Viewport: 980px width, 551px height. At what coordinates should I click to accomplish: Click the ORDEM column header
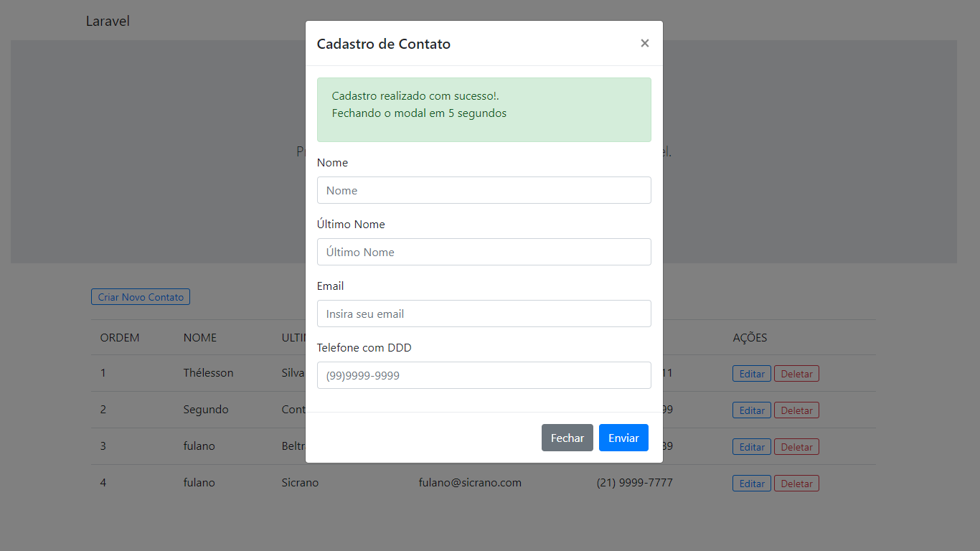(x=120, y=337)
